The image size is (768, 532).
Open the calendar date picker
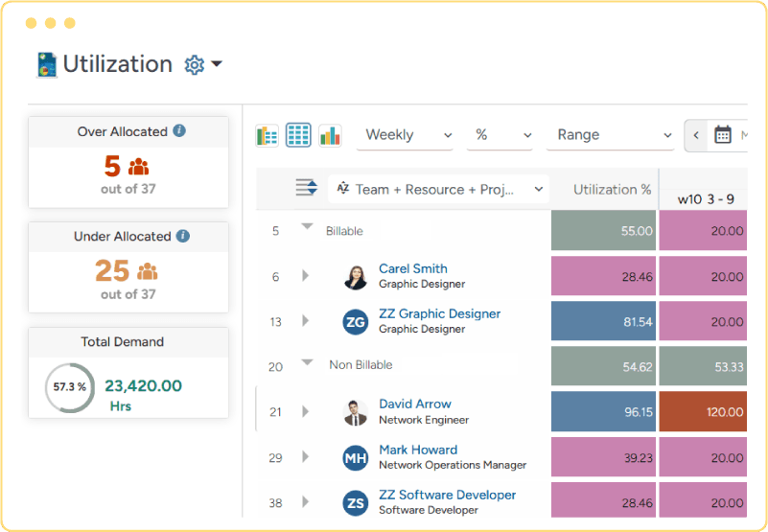click(x=722, y=135)
